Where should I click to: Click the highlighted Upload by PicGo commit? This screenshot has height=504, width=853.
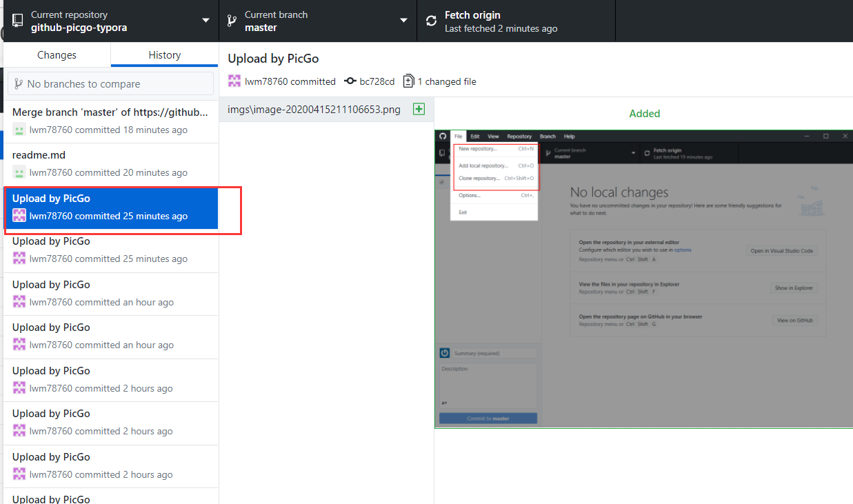click(111, 208)
